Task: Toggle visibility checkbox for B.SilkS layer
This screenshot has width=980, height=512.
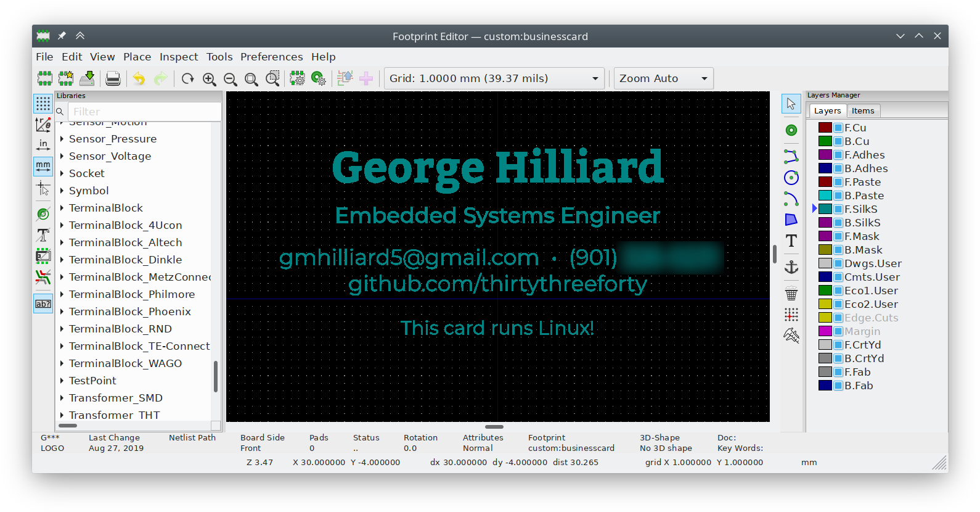Action: [838, 223]
